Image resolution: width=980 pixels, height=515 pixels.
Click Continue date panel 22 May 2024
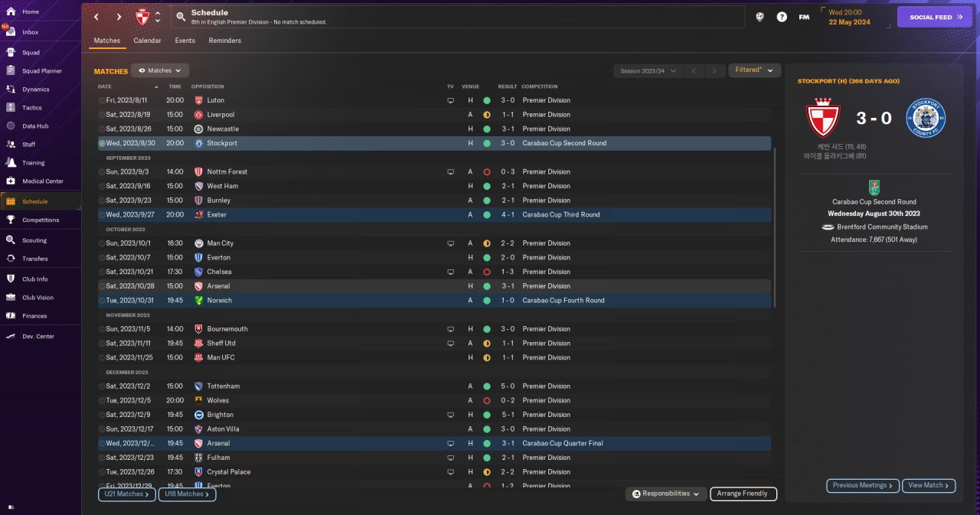tap(854, 17)
